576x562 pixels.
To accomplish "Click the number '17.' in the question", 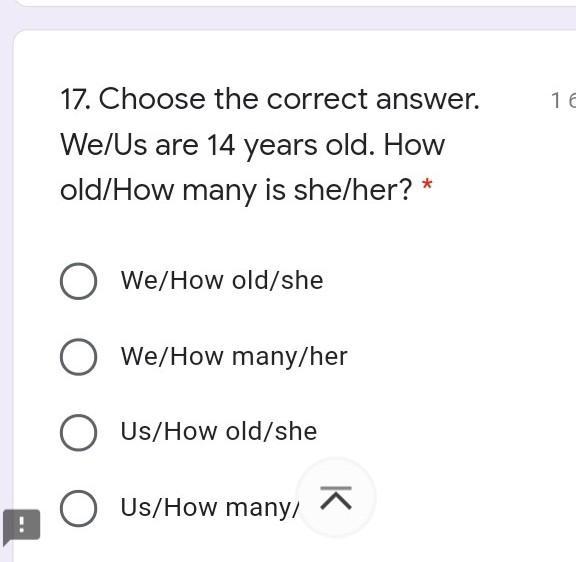I will 76,100.
